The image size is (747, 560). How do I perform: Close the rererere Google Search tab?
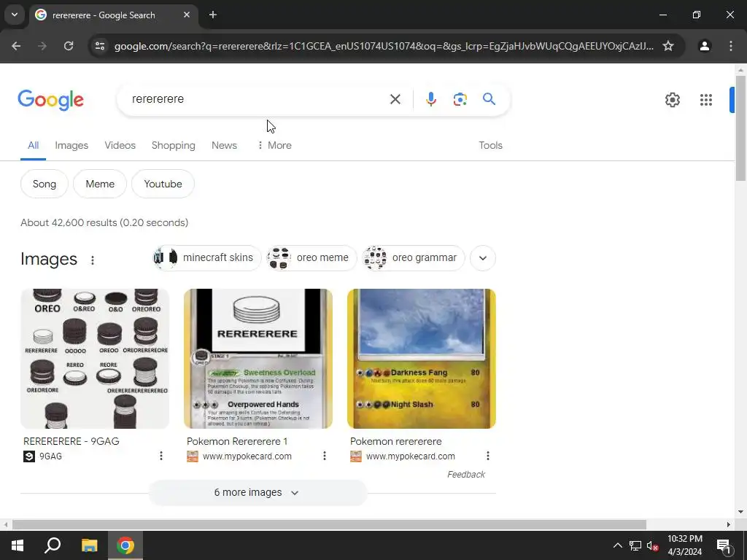(x=187, y=15)
